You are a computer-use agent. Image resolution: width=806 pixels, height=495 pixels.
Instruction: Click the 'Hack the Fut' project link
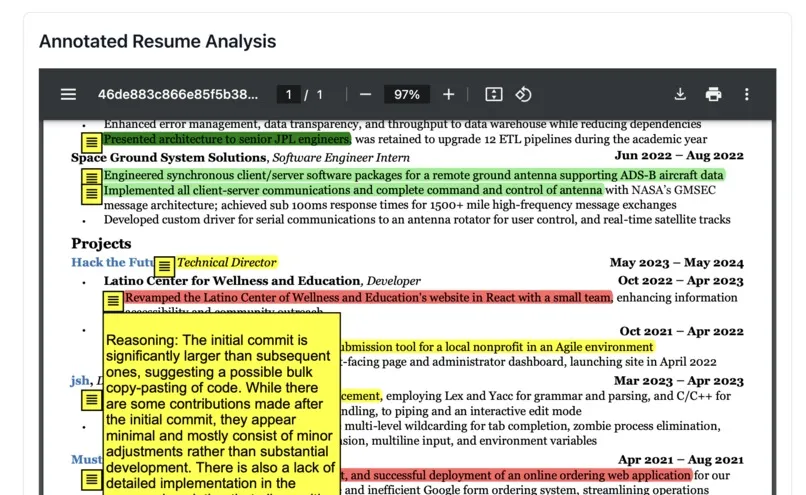pyautogui.click(x=112, y=263)
